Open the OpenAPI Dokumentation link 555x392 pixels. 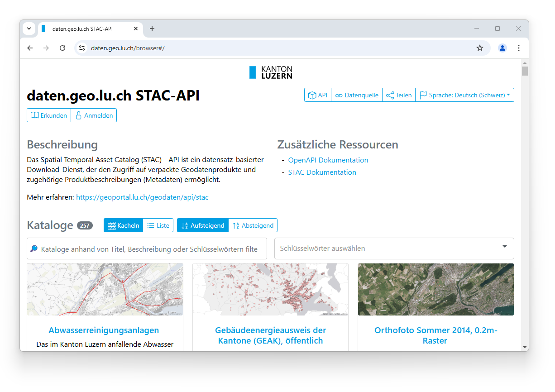point(328,160)
